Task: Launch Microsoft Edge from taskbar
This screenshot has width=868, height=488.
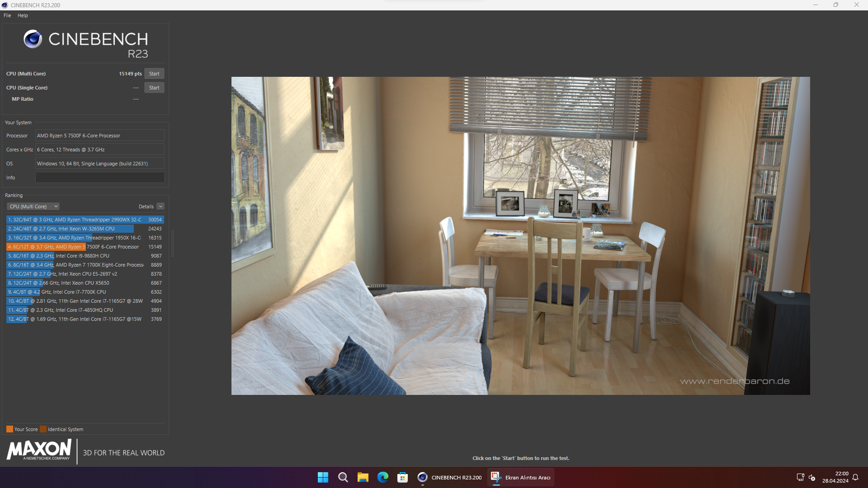Action: click(x=382, y=477)
